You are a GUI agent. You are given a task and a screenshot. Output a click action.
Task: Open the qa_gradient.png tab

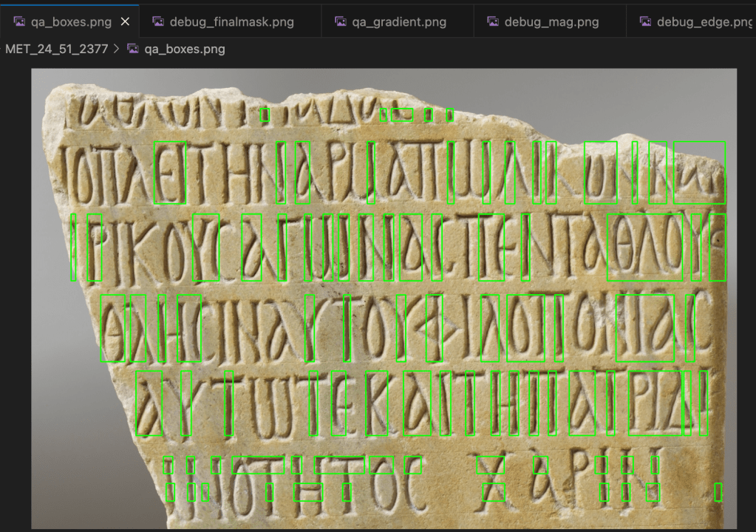tap(399, 21)
